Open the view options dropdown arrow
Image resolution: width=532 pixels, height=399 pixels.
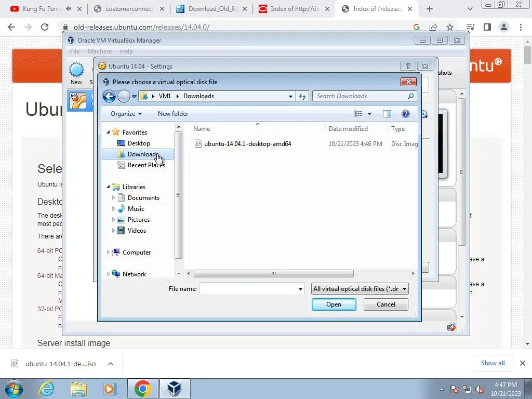tap(369, 114)
